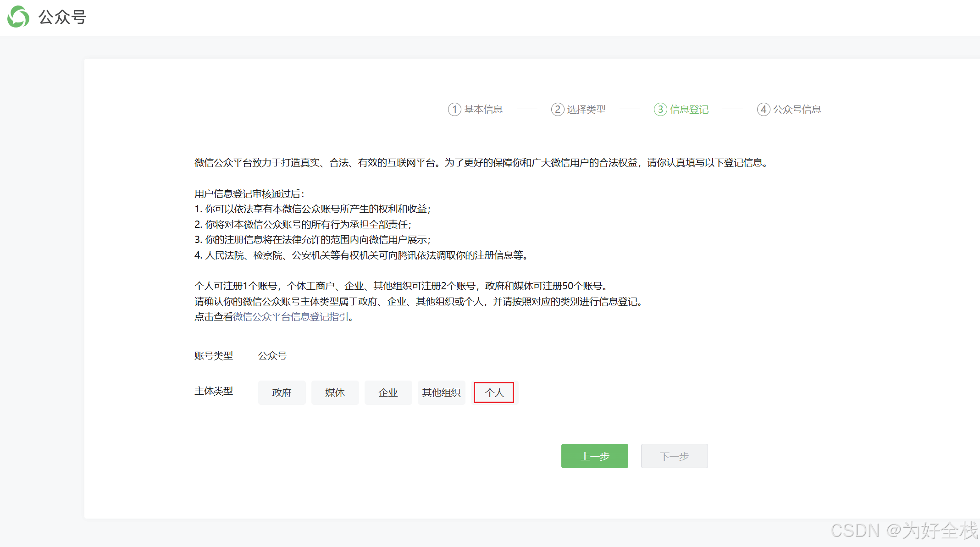
Task: Choose the 其他组织 subject type option
Action: coord(441,392)
